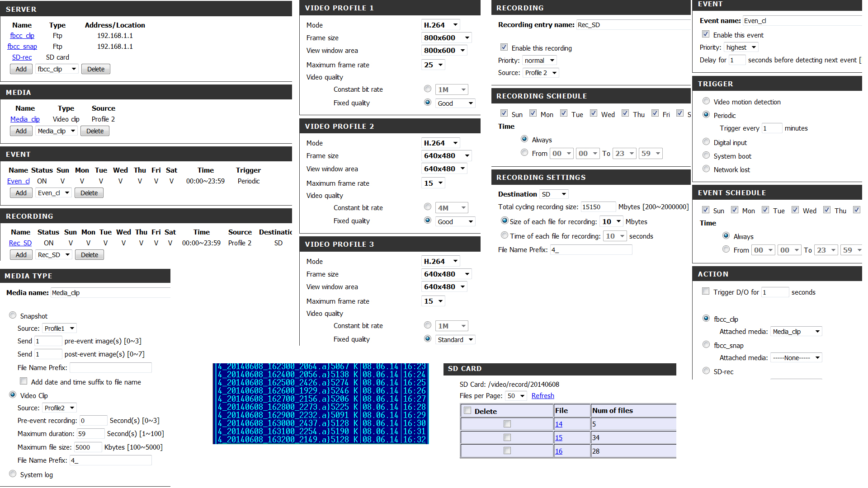
Task: Select Video motion detection trigger
Action: 706,101
